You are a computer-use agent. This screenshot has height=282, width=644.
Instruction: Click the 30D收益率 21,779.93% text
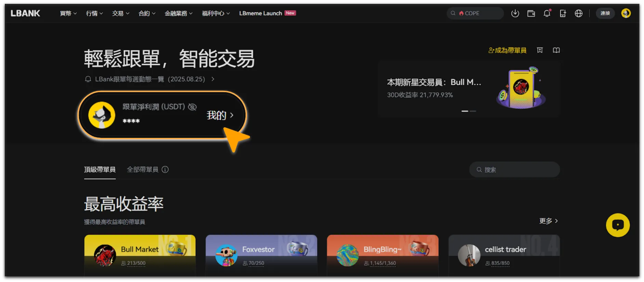tap(420, 95)
